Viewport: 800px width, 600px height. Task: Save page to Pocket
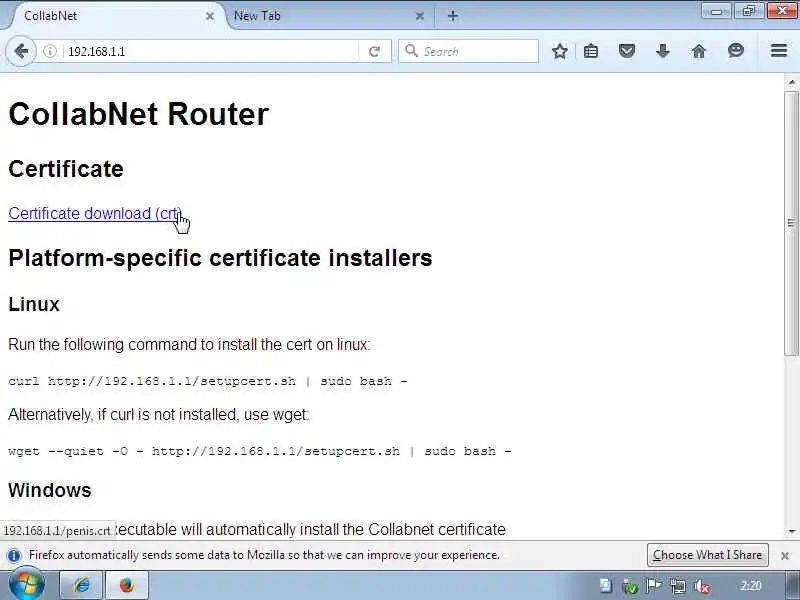pos(627,51)
